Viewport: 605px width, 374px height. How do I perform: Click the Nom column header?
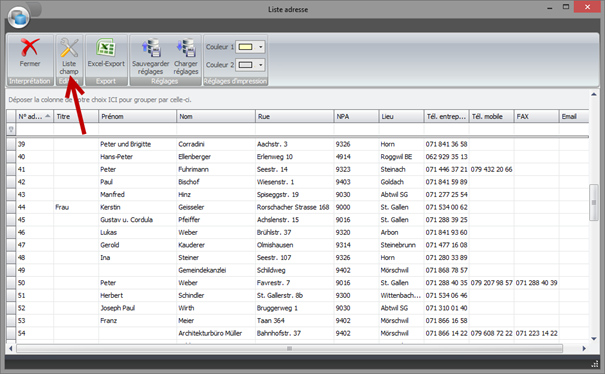pos(216,116)
